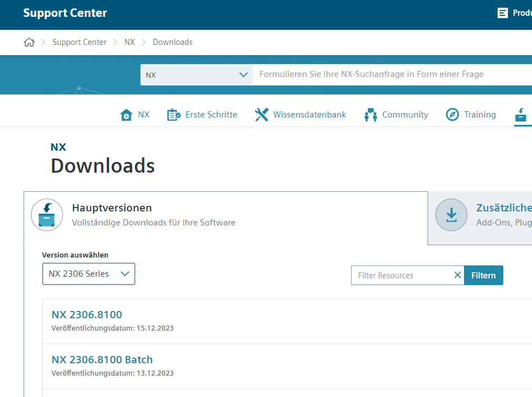Click the Support Center header title
Viewport: 532px width, 397px height.
(x=65, y=13)
